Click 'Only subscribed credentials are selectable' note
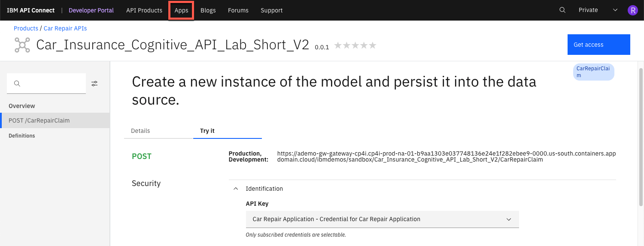Viewport: 644px width, 246px height. point(296,235)
